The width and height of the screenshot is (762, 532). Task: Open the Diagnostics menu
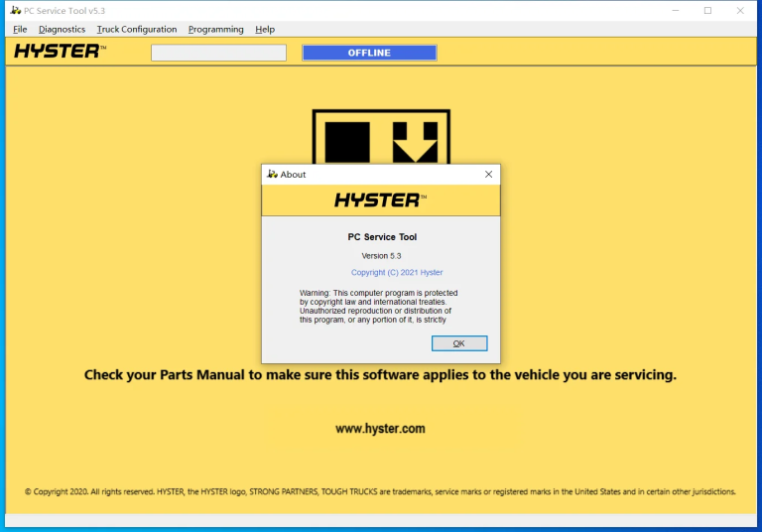pos(62,30)
